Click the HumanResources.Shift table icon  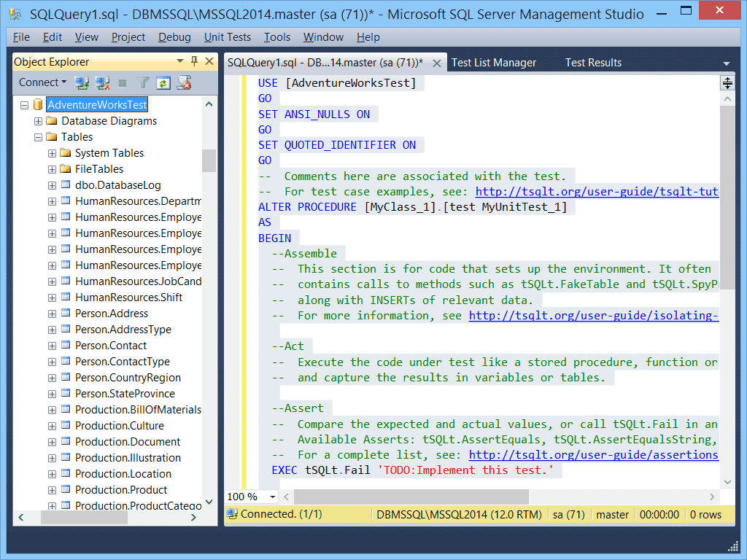click(66, 297)
